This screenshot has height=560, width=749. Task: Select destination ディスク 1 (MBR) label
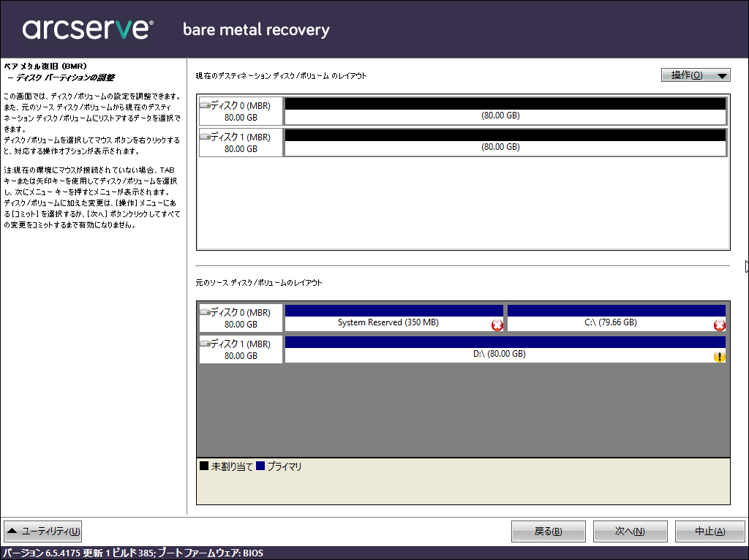tap(241, 143)
